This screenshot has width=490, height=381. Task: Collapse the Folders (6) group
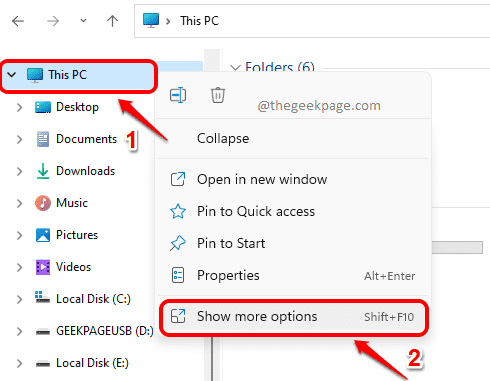235,68
